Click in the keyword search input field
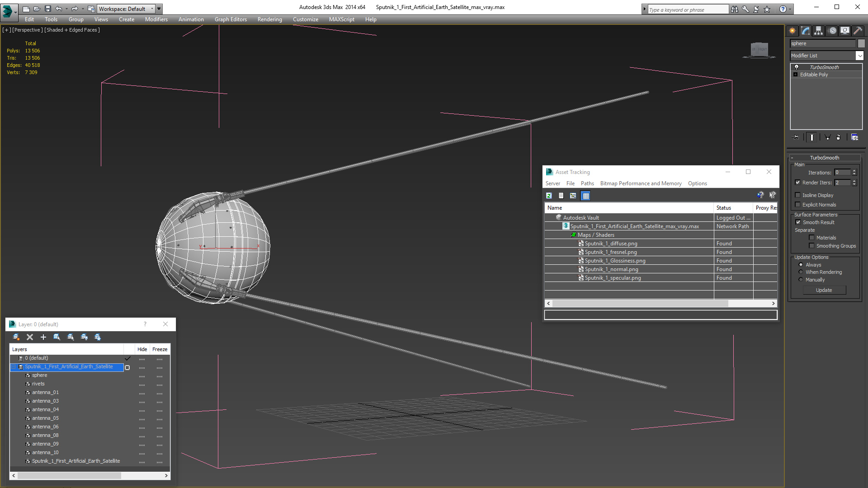Image resolution: width=868 pixels, height=488 pixels. point(688,9)
